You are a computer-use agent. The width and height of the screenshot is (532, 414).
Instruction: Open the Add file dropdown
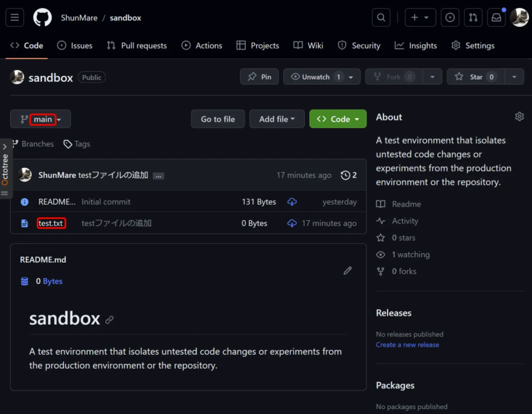click(x=277, y=119)
